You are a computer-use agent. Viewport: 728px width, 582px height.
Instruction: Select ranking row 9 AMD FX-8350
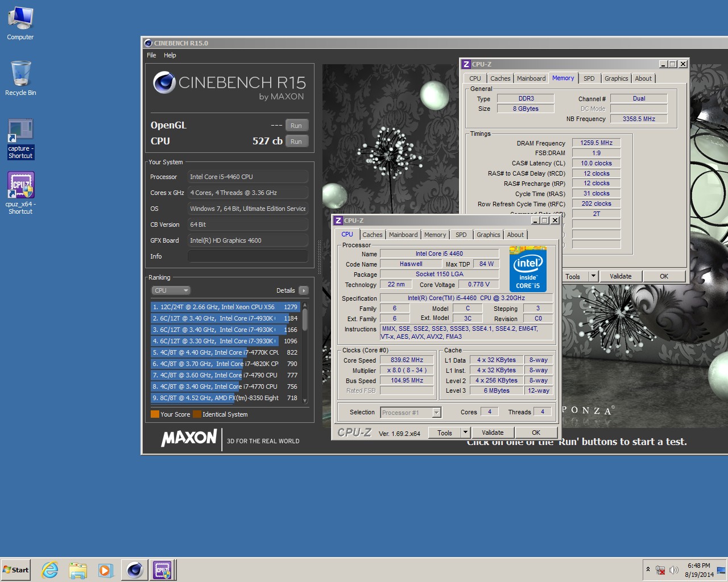point(225,398)
